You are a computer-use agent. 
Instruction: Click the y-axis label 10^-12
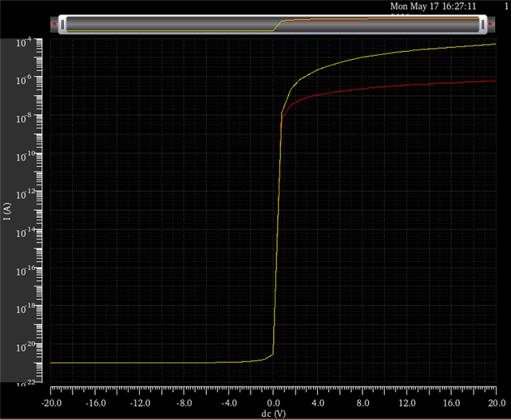[x=26, y=194]
